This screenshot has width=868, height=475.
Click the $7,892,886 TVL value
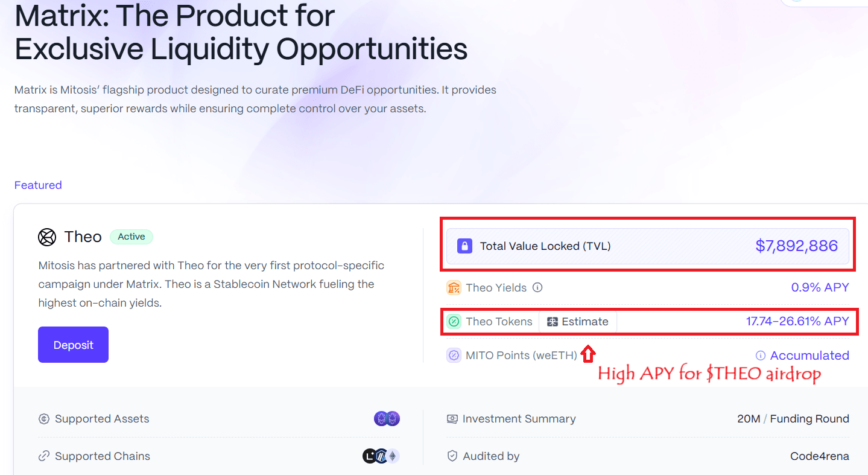pos(796,246)
